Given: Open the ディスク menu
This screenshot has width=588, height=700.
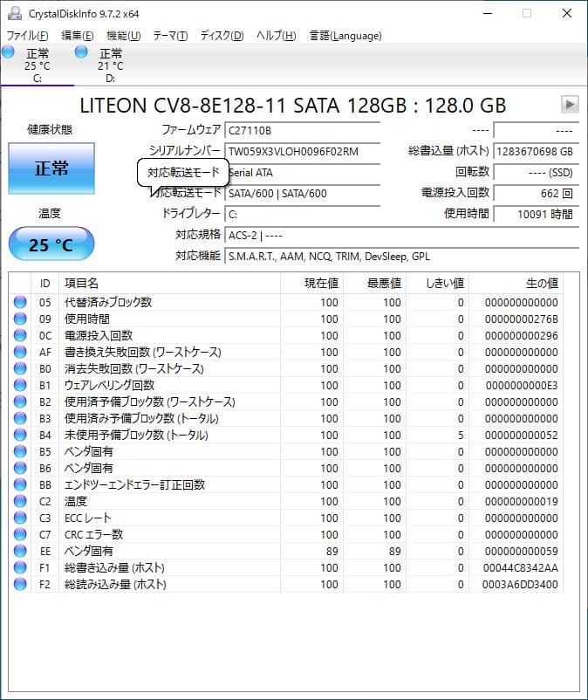Looking at the screenshot, I should [227, 36].
